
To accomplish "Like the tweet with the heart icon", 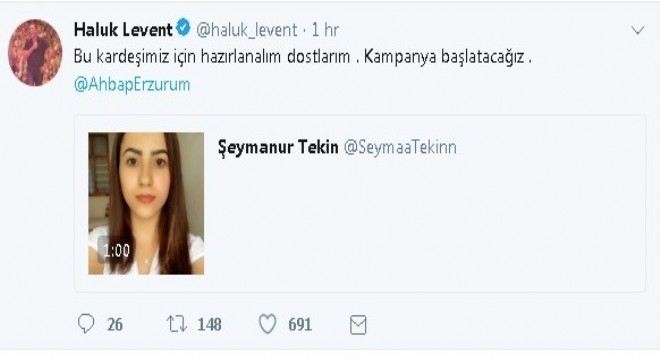I will (x=267, y=324).
